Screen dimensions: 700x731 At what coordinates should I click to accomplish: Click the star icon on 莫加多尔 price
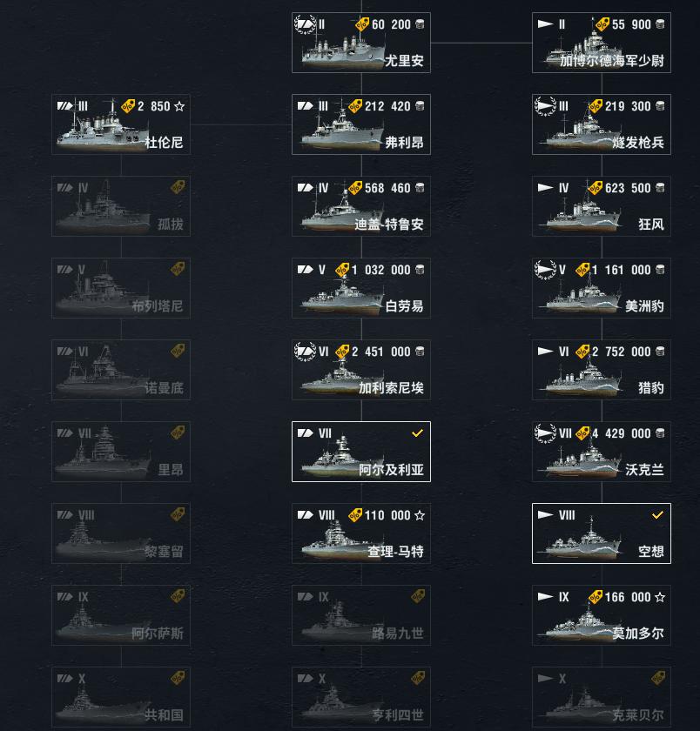point(660,597)
